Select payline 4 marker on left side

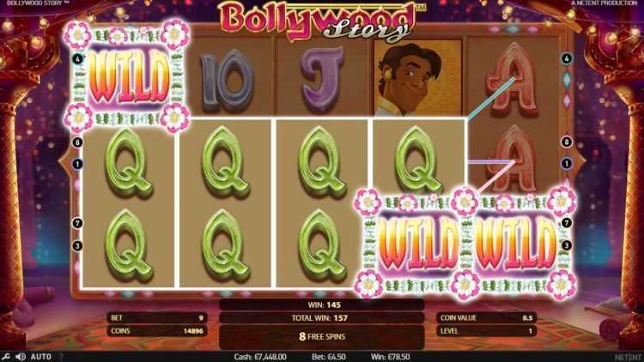click(77, 58)
